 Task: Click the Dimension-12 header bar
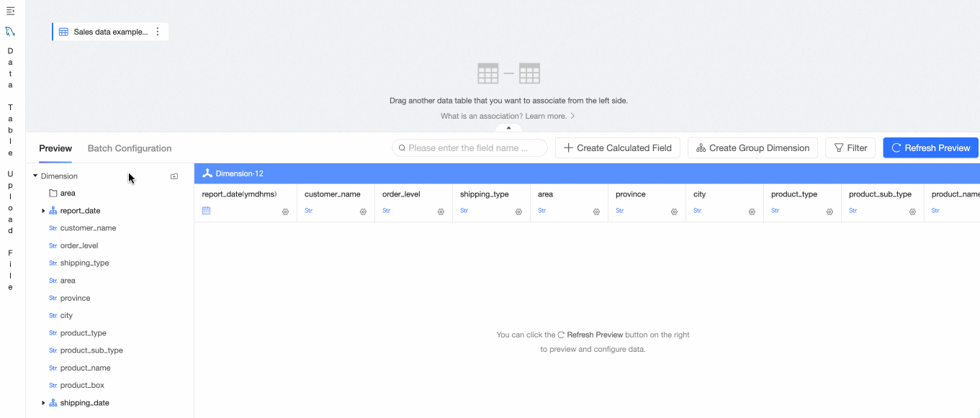[587, 173]
